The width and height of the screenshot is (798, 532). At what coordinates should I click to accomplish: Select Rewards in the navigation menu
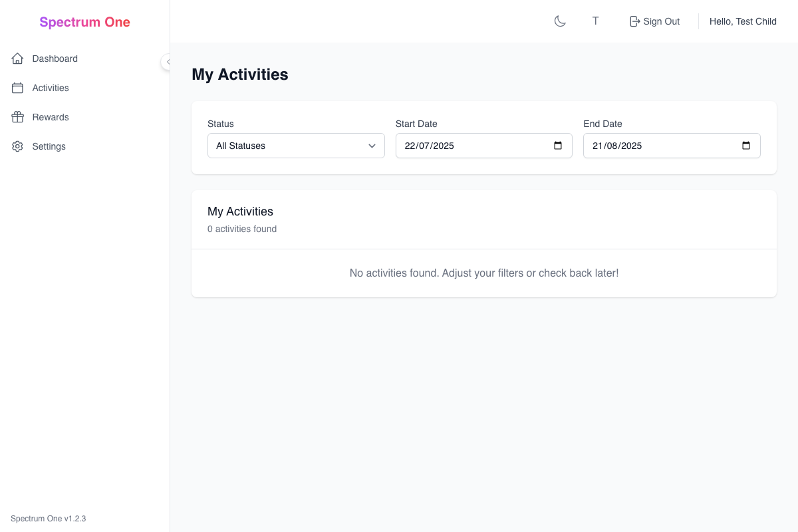(50, 117)
